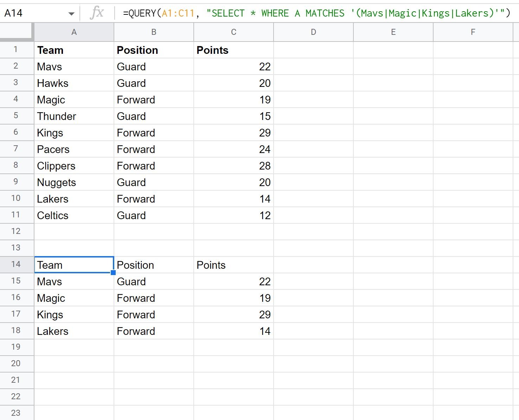519x420 pixels.
Task: Click selected cell A14 'Team'
Action: coord(74,265)
